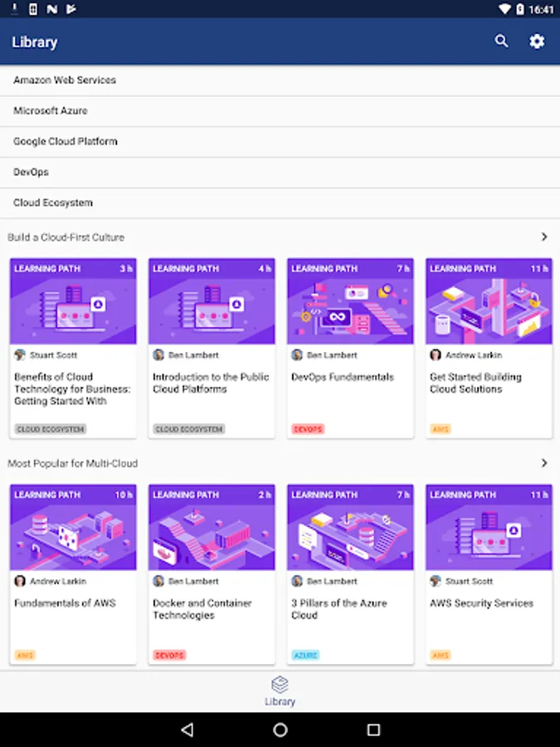
Task: Tap Cloud Ecosystem tag on Public Cloud Platforms card
Action: click(x=189, y=429)
